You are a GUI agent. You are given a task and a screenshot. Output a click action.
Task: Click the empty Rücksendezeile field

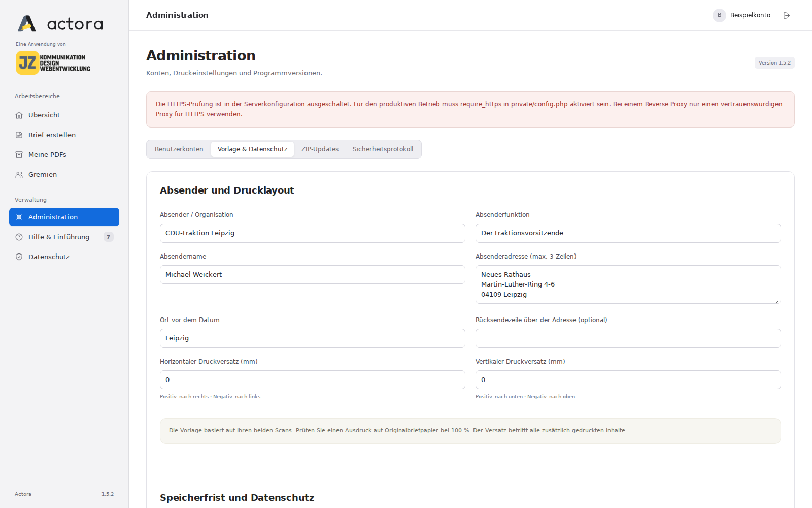[628, 338]
